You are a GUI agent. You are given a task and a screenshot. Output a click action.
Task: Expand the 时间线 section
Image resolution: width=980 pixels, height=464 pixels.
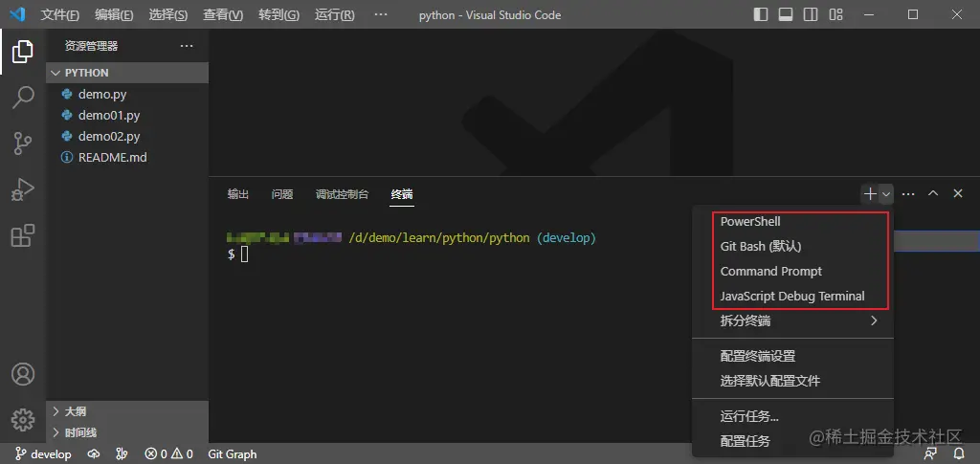tap(127, 432)
